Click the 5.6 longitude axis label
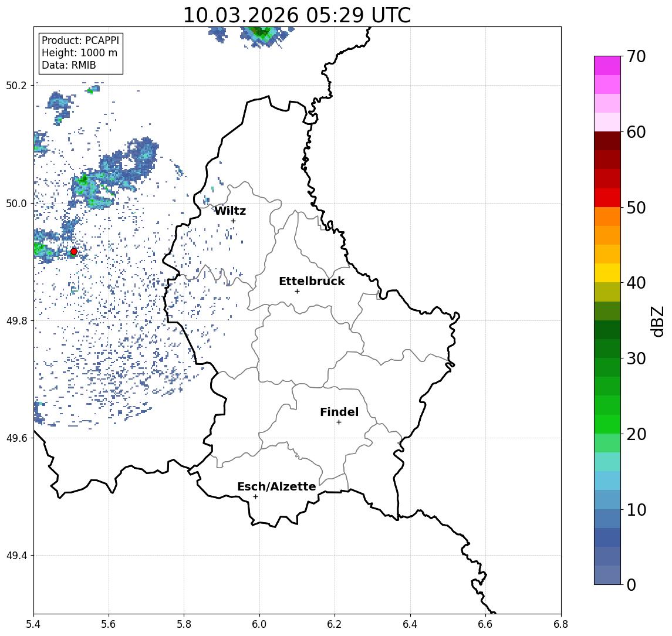The image size is (672, 636). point(109,624)
